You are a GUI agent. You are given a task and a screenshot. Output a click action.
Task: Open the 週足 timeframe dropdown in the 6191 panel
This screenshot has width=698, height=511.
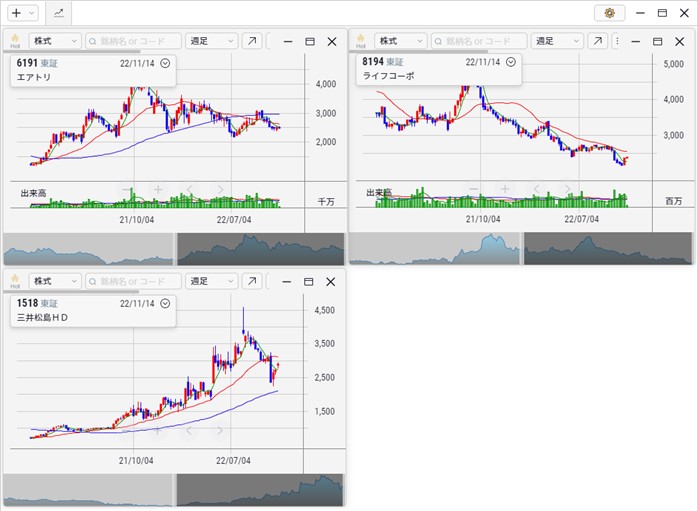(x=211, y=41)
